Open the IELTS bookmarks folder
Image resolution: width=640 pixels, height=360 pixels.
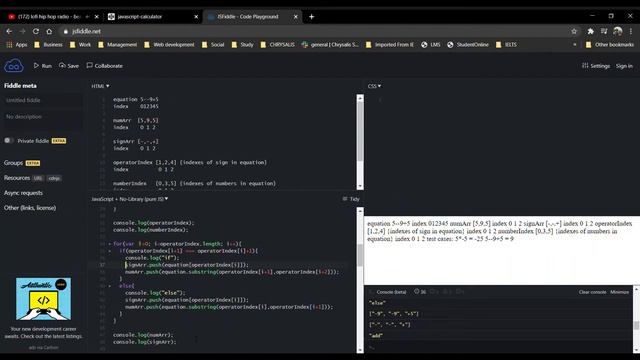pos(506,45)
